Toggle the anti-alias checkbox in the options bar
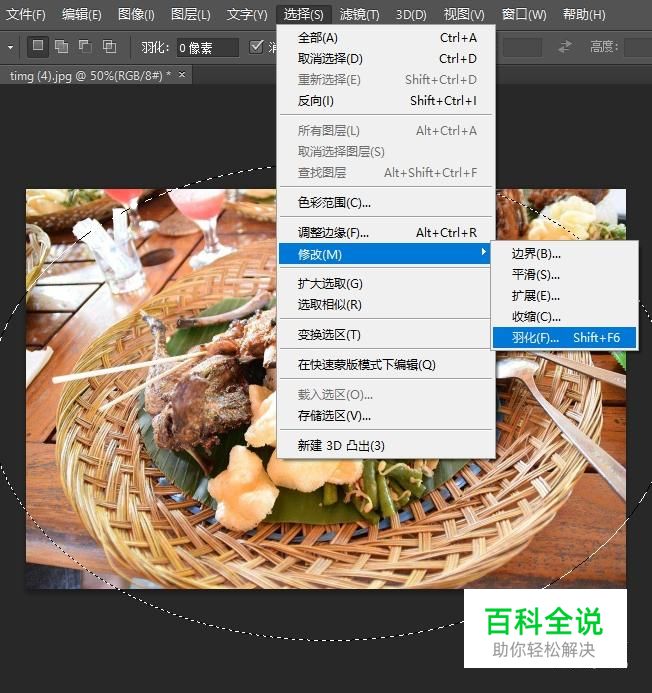The image size is (652, 693). point(256,46)
